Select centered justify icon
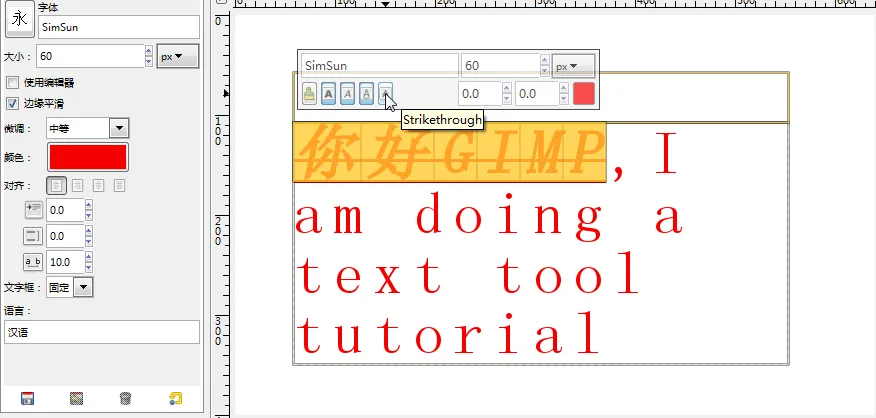This screenshot has height=418, width=876. pyautogui.click(x=99, y=186)
